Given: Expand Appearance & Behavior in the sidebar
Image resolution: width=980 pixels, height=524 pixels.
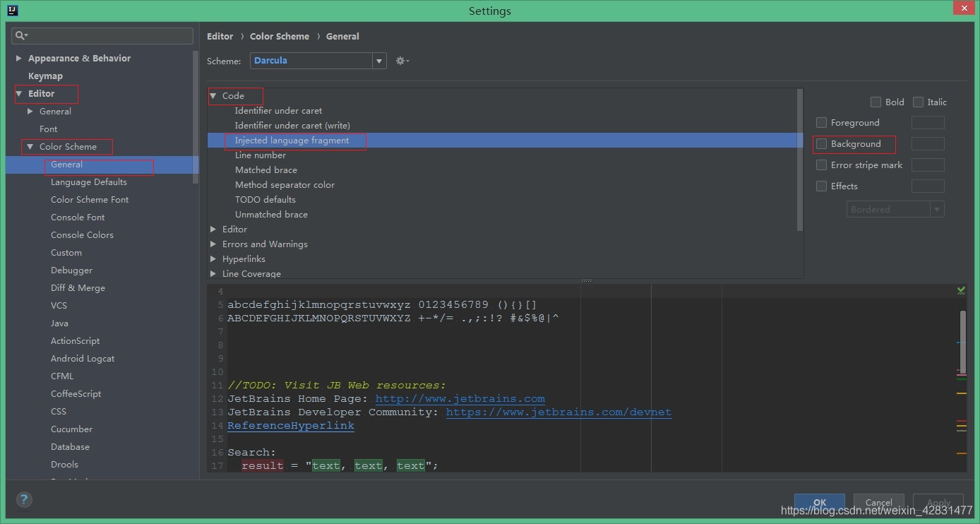Looking at the screenshot, I should tap(19, 58).
